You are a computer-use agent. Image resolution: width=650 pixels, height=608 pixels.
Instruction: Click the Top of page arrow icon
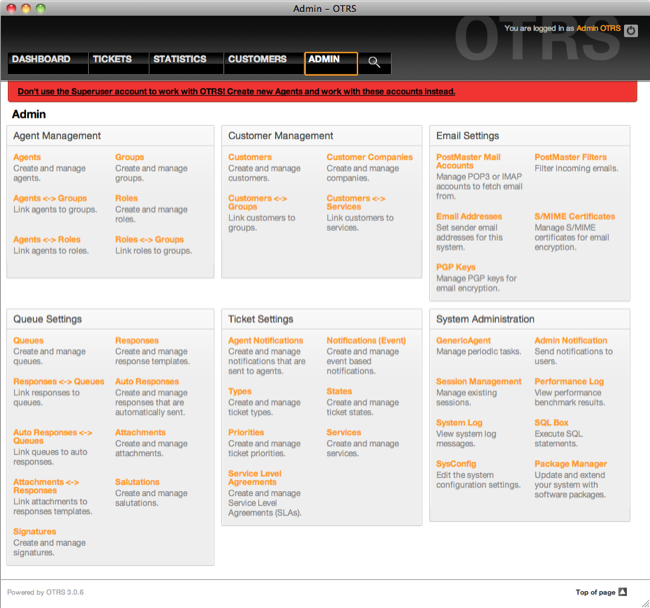623,592
